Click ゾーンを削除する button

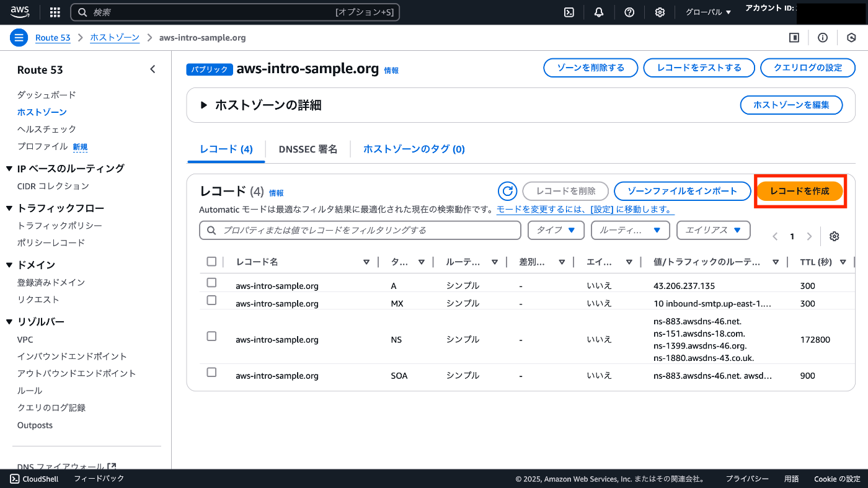(x=591, y=68)
